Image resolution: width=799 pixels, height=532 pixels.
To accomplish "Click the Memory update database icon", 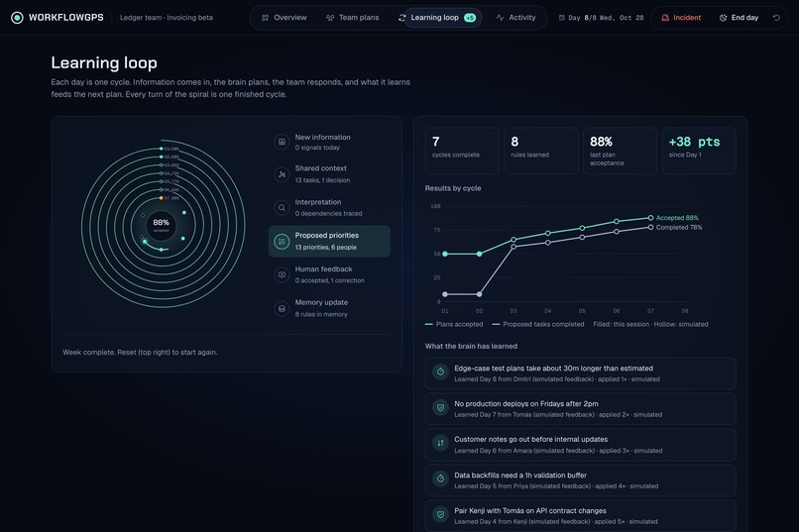I will point(282,308).
